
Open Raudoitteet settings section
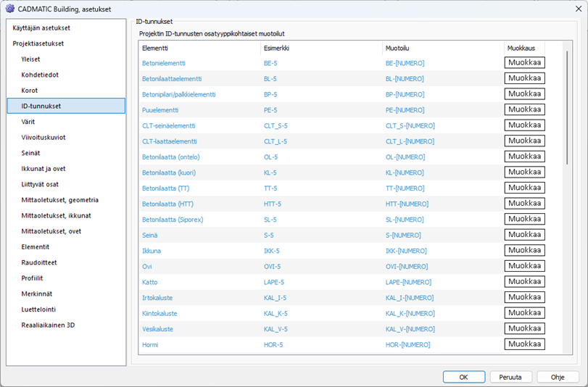[39, 262]
